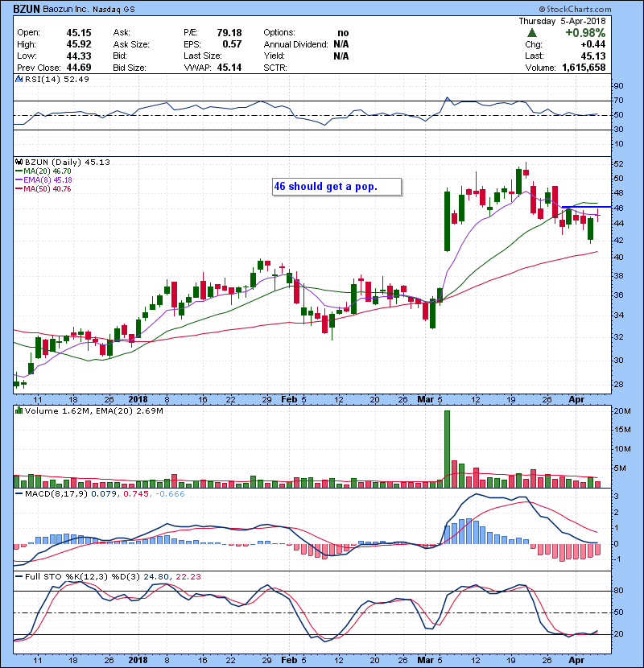Click the 5M volume axis label
The width and height of the screenshot is (644, 668).
(x=620, y=468)
